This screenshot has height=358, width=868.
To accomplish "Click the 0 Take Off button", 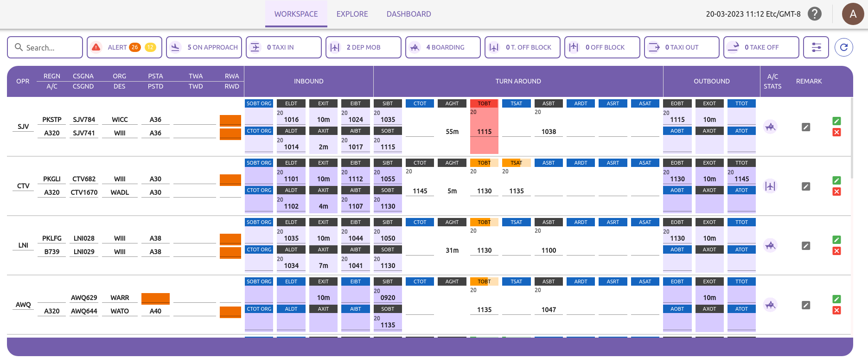I will 761,47.
